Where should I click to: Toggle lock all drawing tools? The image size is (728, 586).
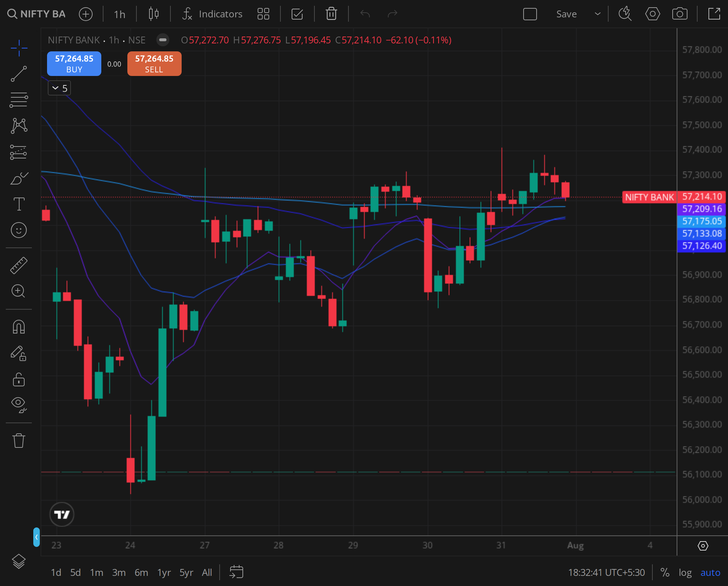[x=19, y=379]
